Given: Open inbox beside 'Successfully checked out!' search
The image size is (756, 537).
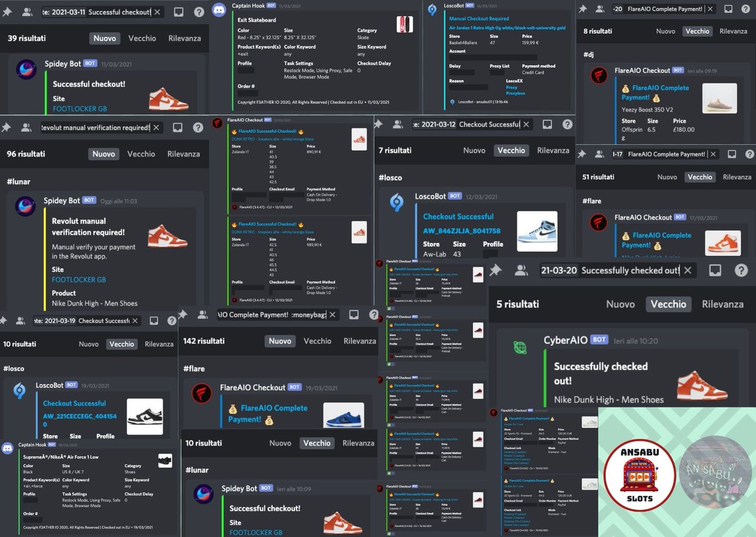Looking at the screenshot, I should [715, 270].
